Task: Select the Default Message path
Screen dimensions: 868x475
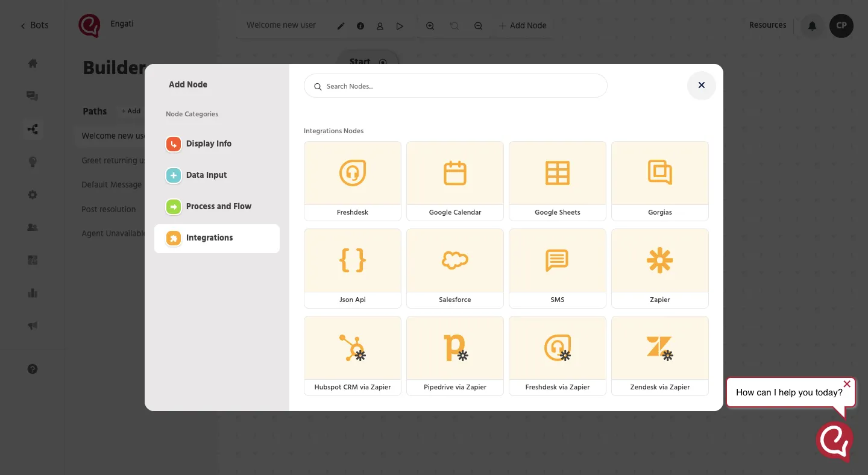Action: click(112, 184)
